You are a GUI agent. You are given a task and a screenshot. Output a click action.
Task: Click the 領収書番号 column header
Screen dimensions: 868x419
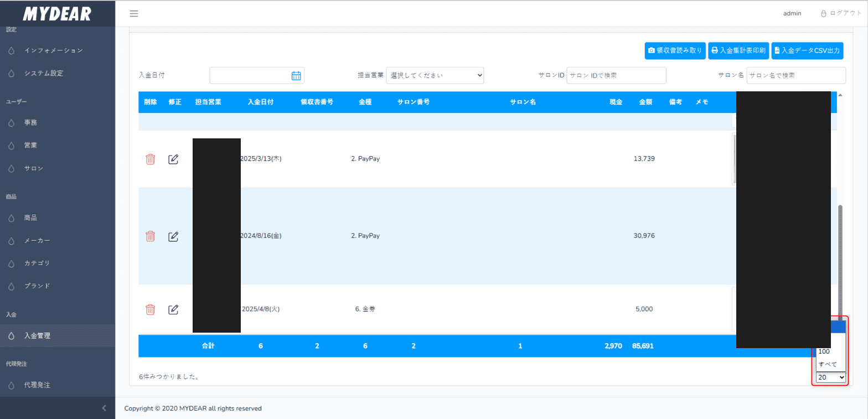pos(317,102)
